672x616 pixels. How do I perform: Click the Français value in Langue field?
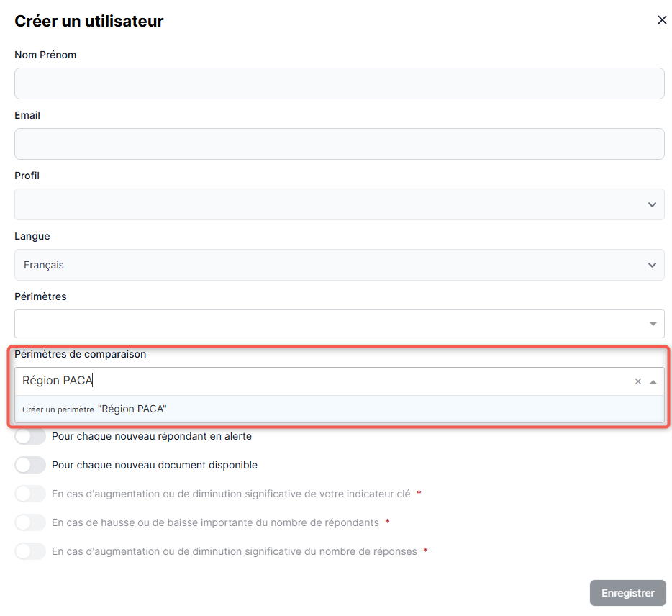point(44,265)
